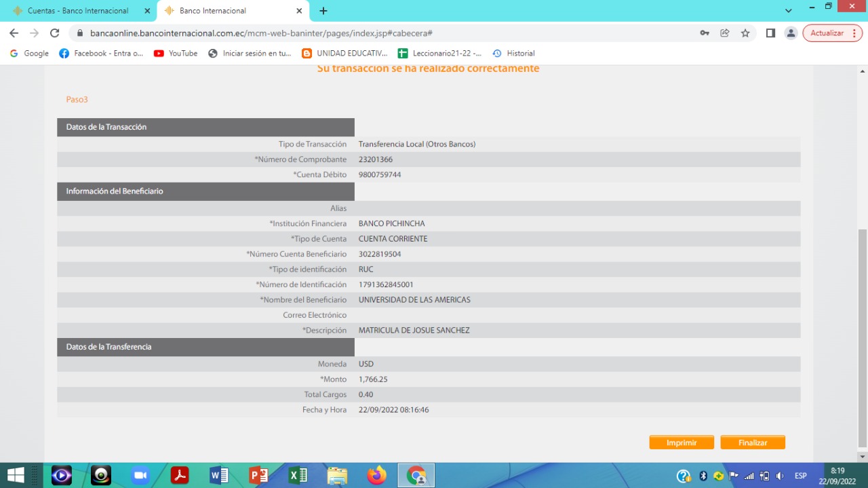Reload the current page
The width and height of the screenshot is (868, 488).
pos(55,33)
